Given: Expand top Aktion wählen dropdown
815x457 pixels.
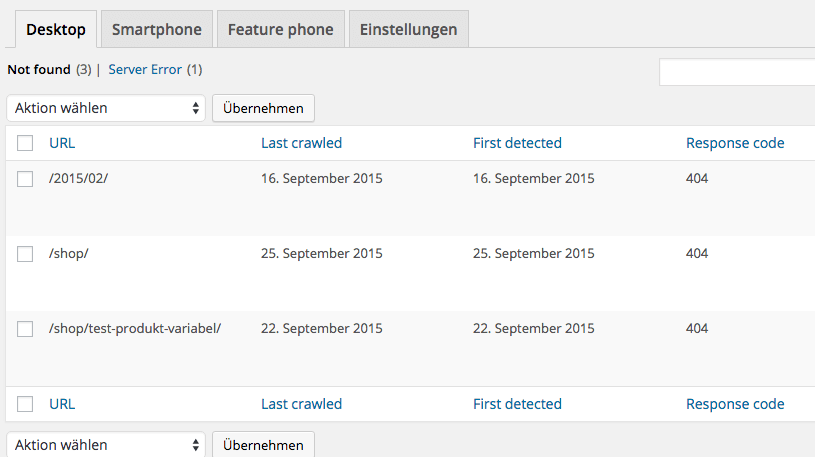Looking at the screenshot, I should 106,108.
